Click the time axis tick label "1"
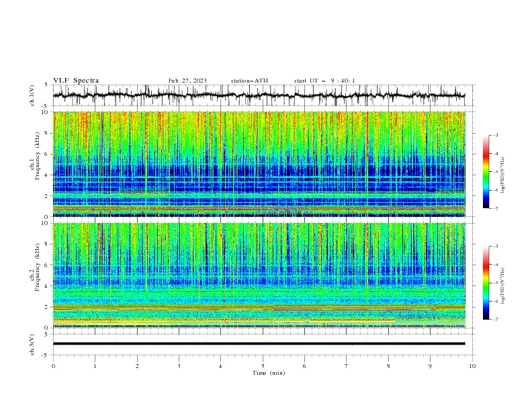Image resolution: width=532 pixels, height=411 pixels. (95, 366)
